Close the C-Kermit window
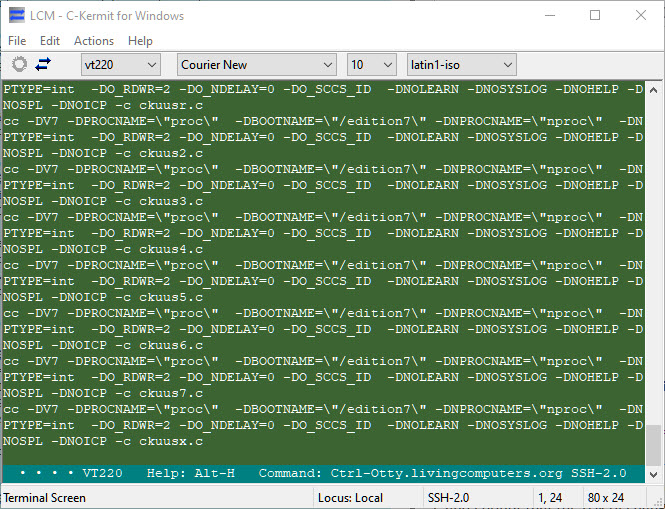 pyautogui.click(x=641, y=16)
